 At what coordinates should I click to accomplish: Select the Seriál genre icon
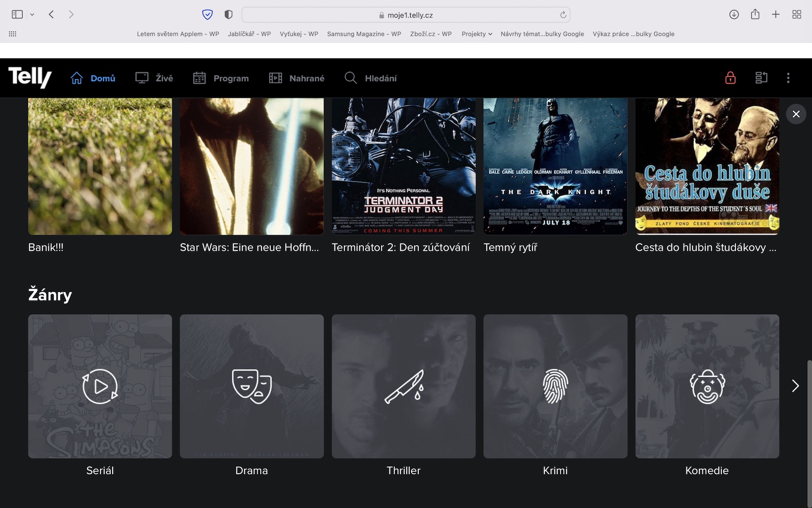click(x=100, y=386)
